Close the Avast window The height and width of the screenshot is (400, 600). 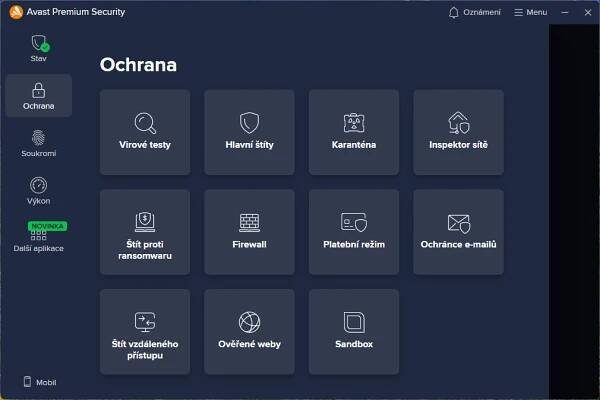(588, 12)
